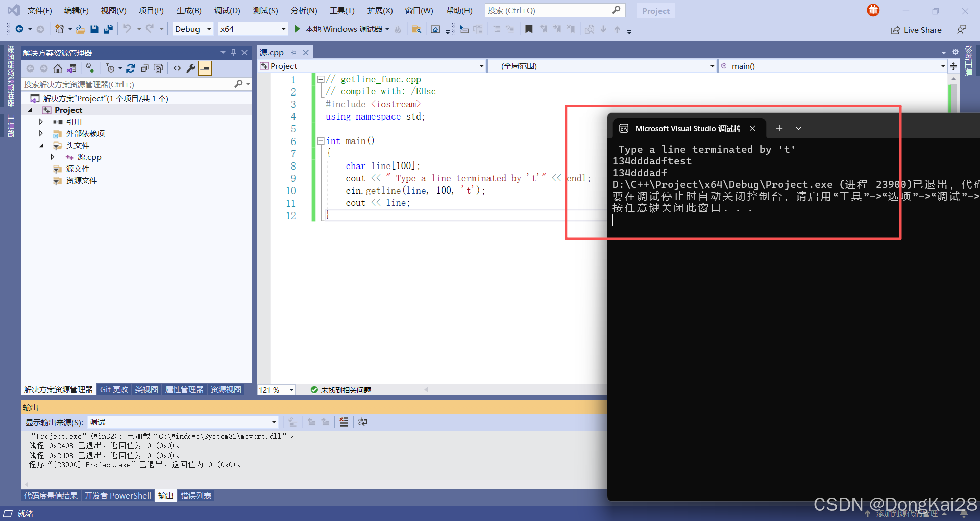This screenshot has height=521, width=980.
Task: Switch to the 类视图 tab
Action: click(146, 389)
